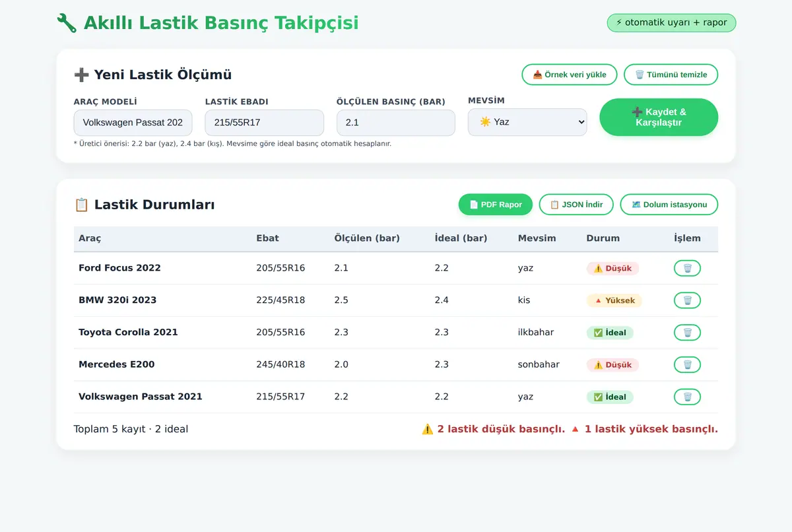Click the Kaydet & Karşılaştır button
This screenshot has width=792, height=532.
click(x=659, y=117)
